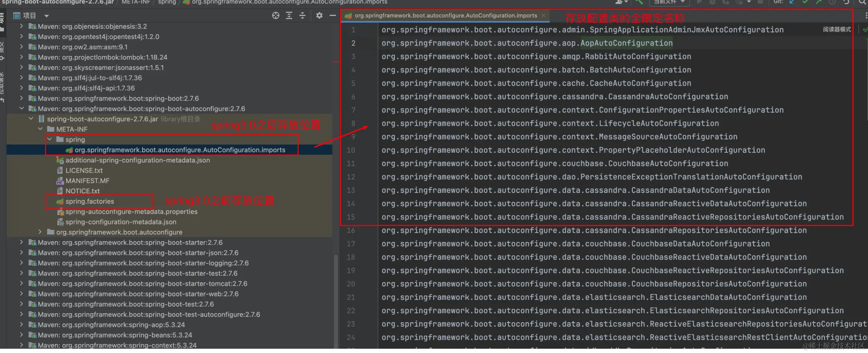Click the AutoConfiguration.imports breadcrumb item
The image size is (868, 353).
click(285, 2)
